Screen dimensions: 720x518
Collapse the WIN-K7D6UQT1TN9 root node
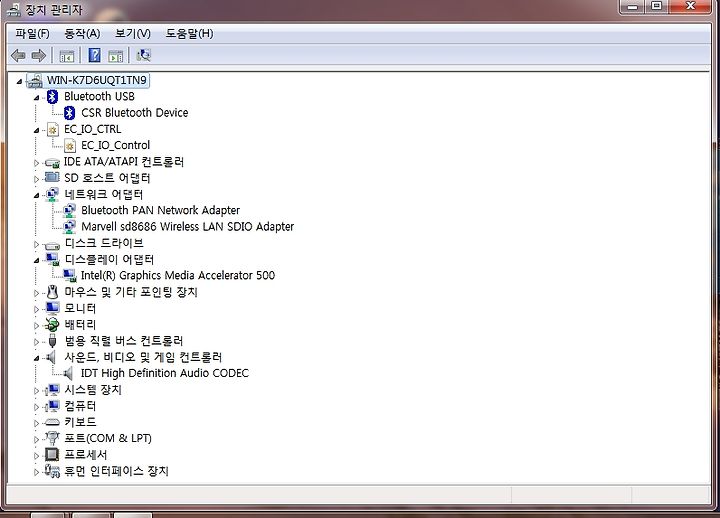pos(19,82)
